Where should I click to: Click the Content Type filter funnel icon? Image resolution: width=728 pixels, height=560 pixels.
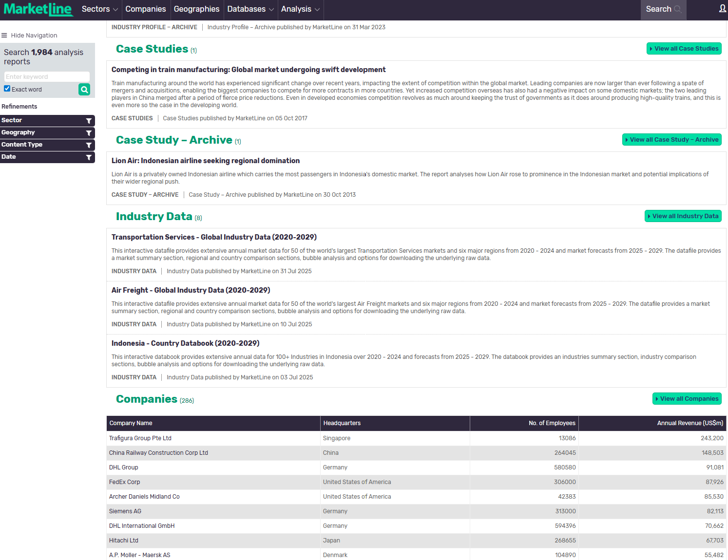[x=89, y=145]
